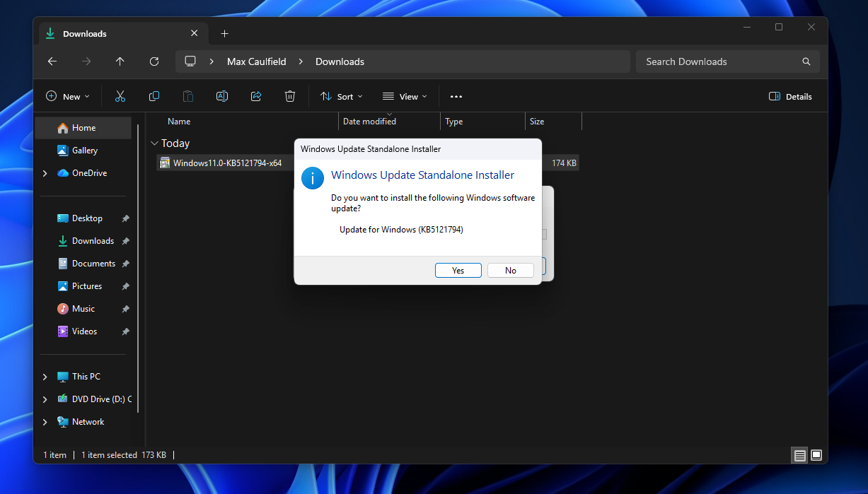The height and width of the screenshot is (494, 868).
Task: Click the pin icon beside Music
Action: 125,309
